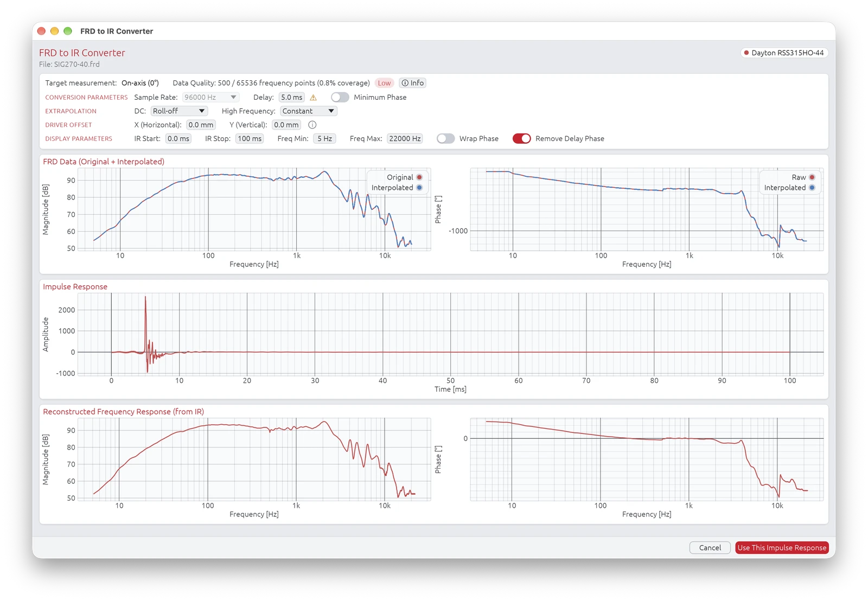The height and width of the screenshot is (601, 868).
Task: Click the Freq Min 5 Hz field
Action: point(324,139)
